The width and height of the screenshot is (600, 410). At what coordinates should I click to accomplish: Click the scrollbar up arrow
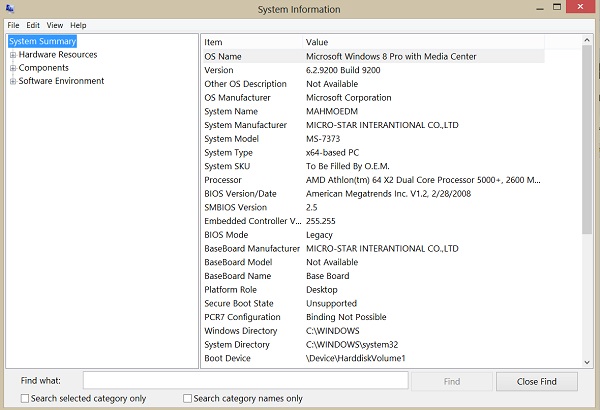[587, 40]
